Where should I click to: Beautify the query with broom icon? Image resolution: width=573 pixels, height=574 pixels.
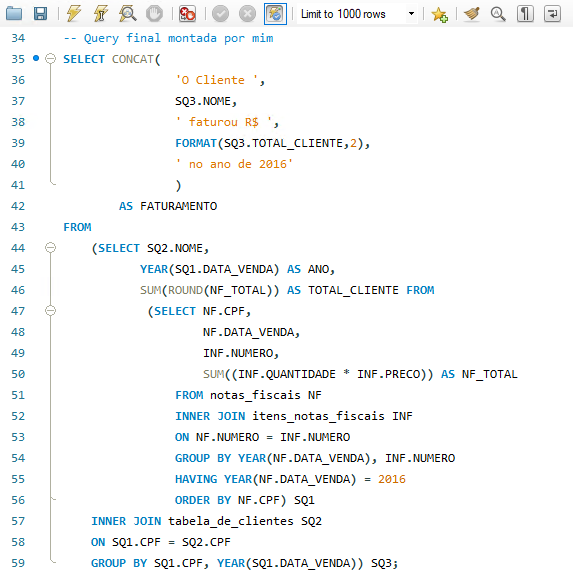pos(472,14)
